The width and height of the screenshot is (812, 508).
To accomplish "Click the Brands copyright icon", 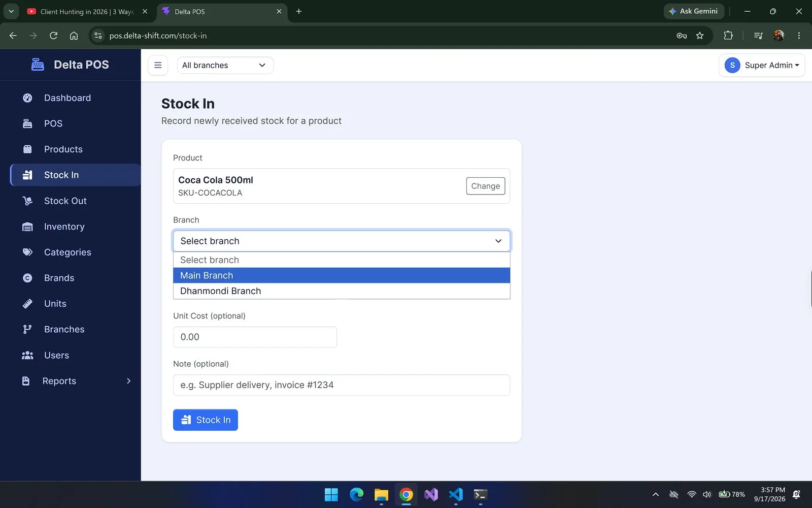I will point(27,278).
